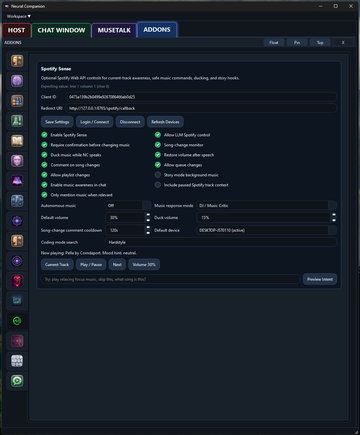
Task: Toggle Comment on song changes
Action: [x=44, y=165]
